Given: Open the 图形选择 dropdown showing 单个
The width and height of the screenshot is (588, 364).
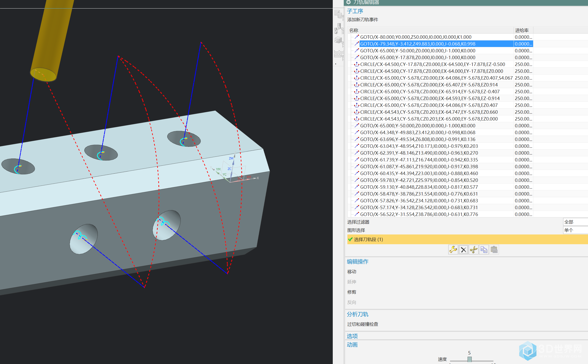Looking at the screenshot, I should click(575, 230).
